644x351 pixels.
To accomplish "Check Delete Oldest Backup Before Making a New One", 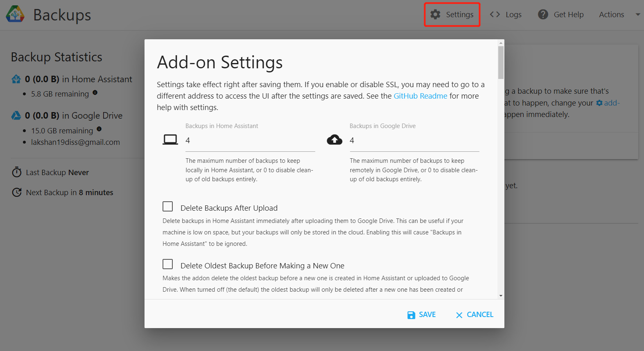I will (x=167, y=264).
